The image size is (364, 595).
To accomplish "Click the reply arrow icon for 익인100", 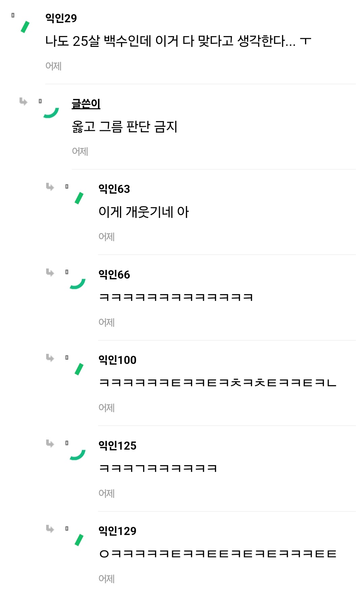I will 50,358.
